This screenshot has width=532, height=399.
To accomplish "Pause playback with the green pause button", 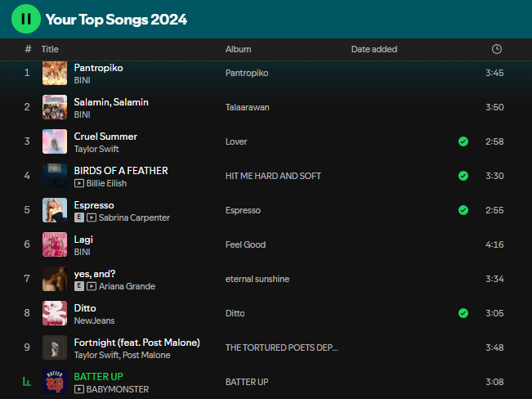I will pos(26,19).
